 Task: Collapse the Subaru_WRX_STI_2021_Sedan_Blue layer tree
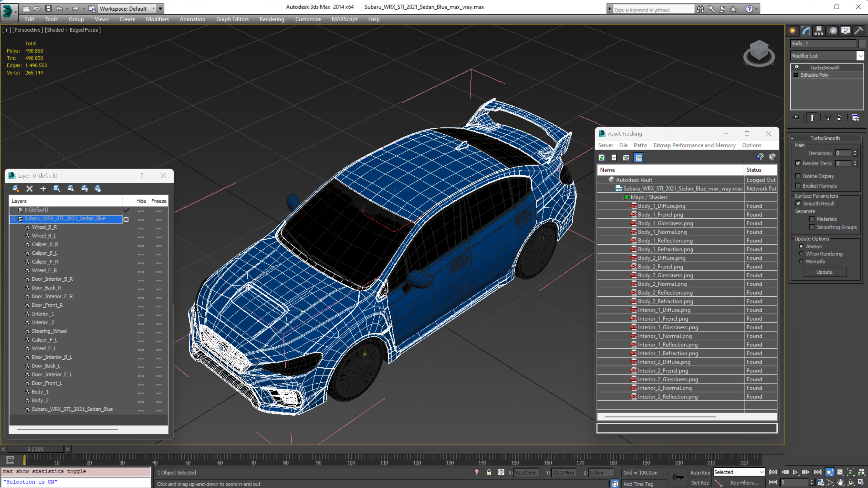[13, 219]
